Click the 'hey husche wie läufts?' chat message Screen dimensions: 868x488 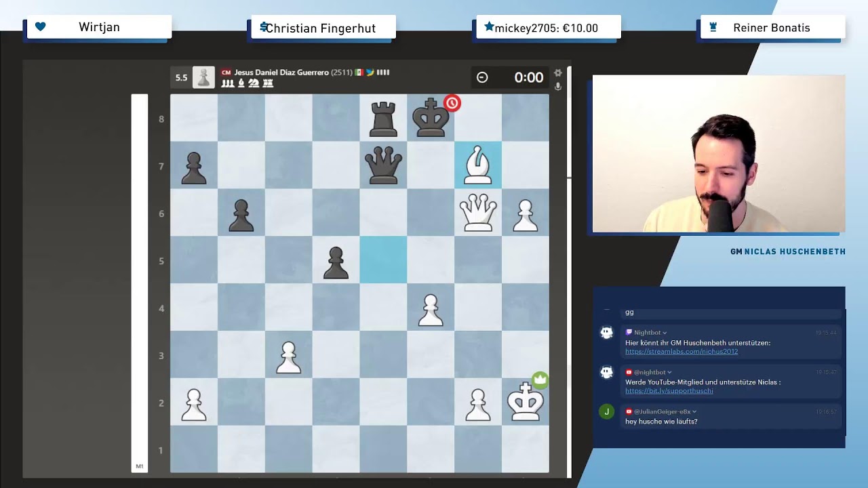pyautogui.click(x=661, y=422)
